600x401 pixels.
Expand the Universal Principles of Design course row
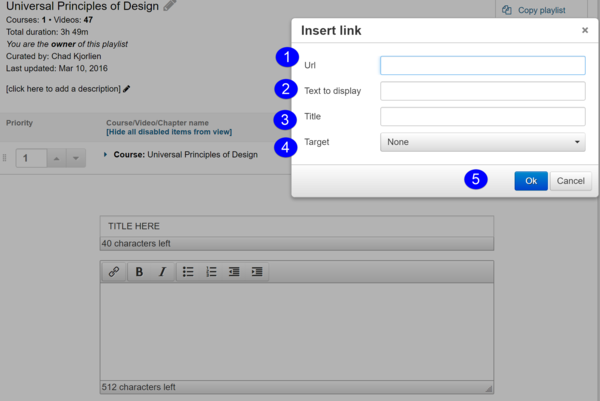pyautogui.click(x=105, y=155)
